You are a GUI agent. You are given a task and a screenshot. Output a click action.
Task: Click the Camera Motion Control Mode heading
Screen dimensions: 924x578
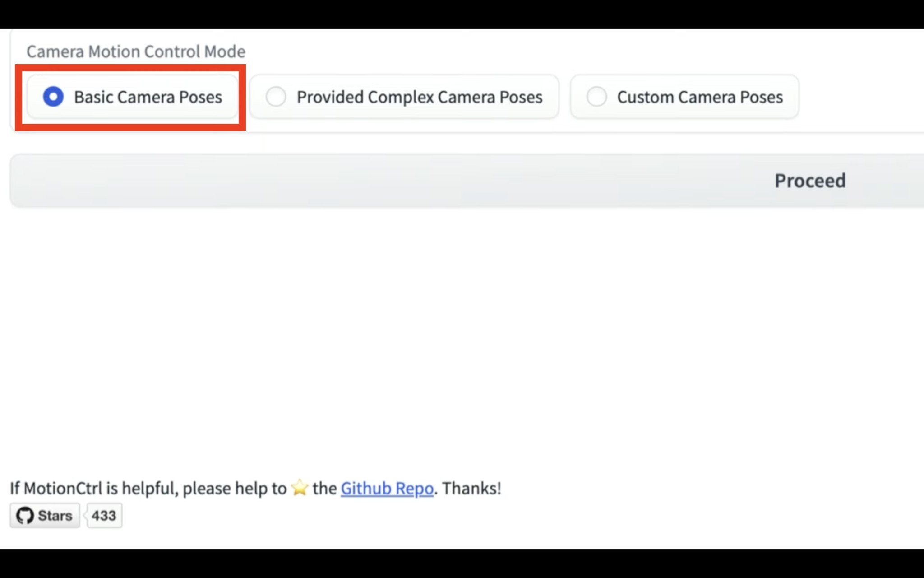click(136, 51)
